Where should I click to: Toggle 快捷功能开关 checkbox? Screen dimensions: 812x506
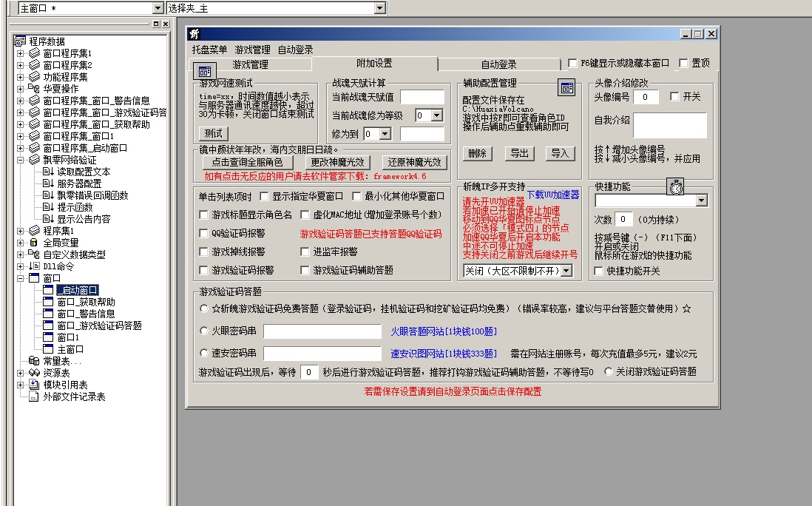pos(598,271)
